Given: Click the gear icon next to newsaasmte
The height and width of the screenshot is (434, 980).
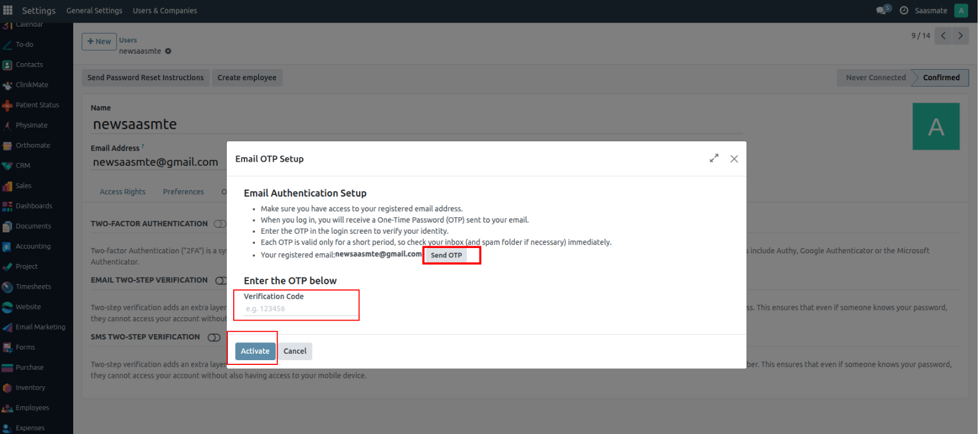Looking at the screenshot, I should point(168,51).
